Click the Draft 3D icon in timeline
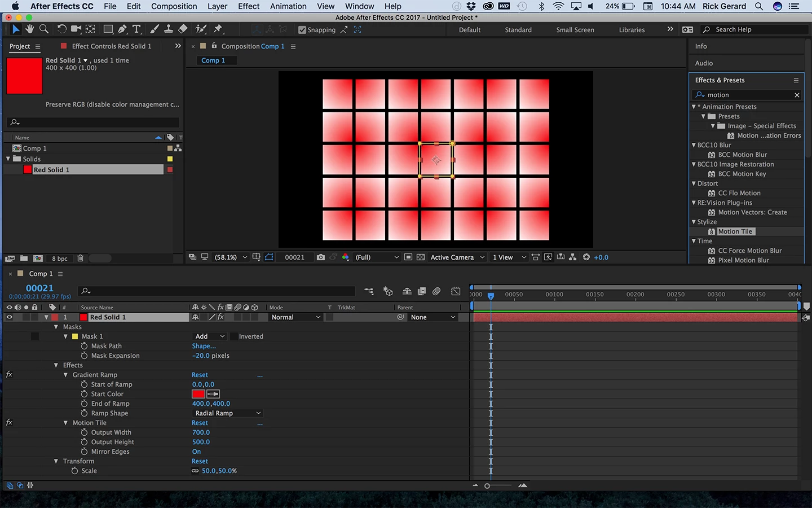Image resolution: width=812 pixels, height=508 pixels. [388, 291]
